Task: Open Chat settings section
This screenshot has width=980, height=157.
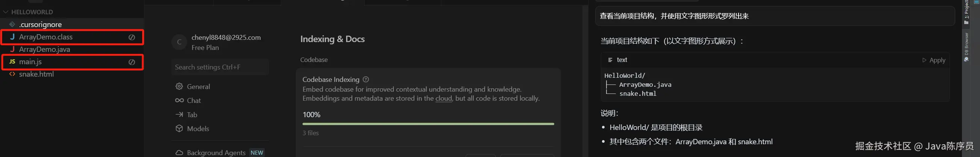Action: click(x=194, y=101)
